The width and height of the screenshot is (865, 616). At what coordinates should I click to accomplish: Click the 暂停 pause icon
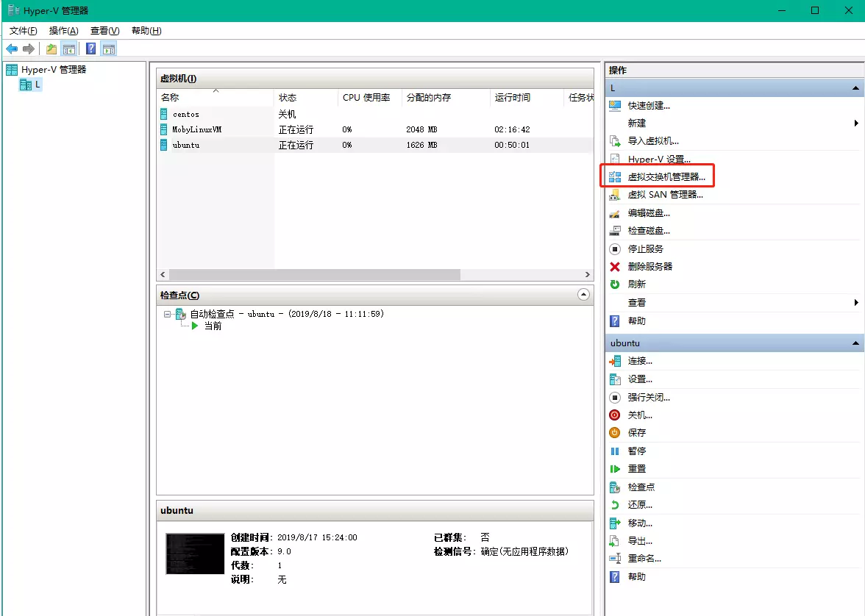pyautogui.click(x=615, y=451)
